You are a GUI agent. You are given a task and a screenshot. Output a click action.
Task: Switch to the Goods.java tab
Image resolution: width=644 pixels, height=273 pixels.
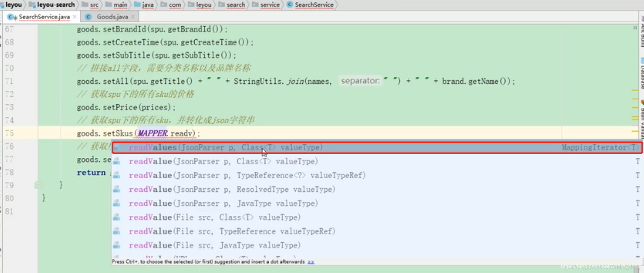112,17
